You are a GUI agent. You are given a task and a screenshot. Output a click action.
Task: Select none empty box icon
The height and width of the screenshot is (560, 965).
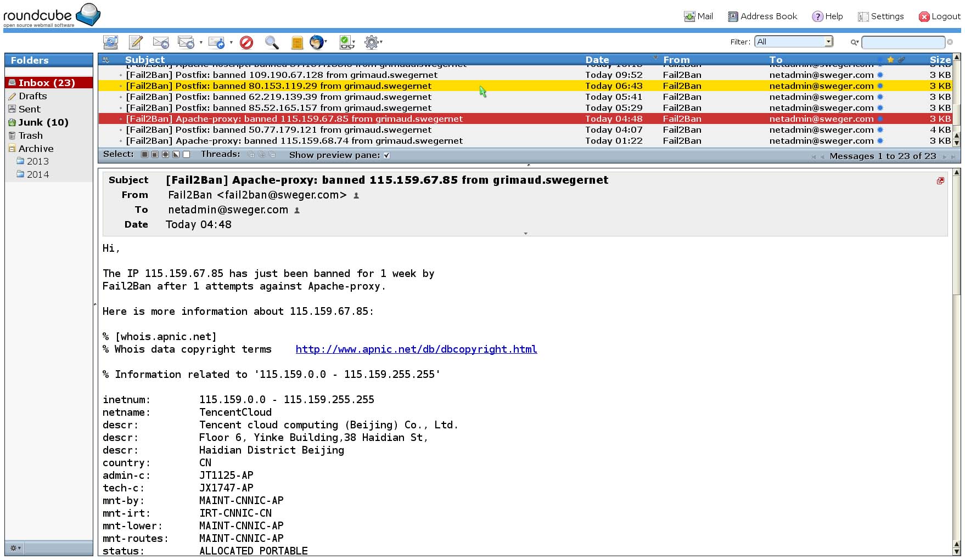click(x=186, y=155)
